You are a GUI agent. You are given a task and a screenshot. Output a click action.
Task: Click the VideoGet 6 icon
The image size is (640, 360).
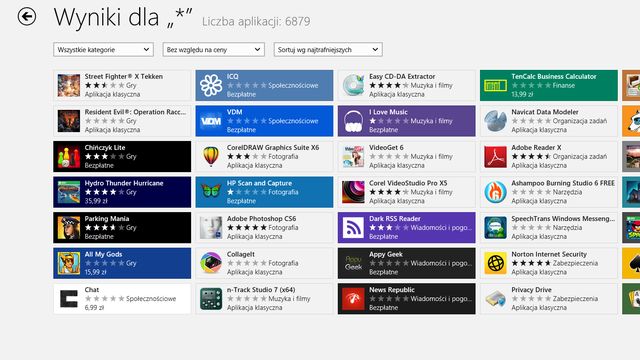tap(353, 156)
